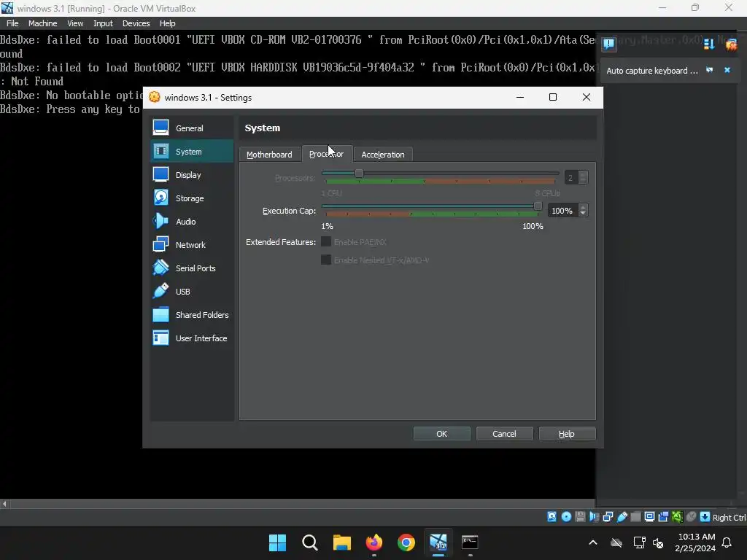Click green CPU virtualization status icon
The image size is (747, 560).
point(677,517)
